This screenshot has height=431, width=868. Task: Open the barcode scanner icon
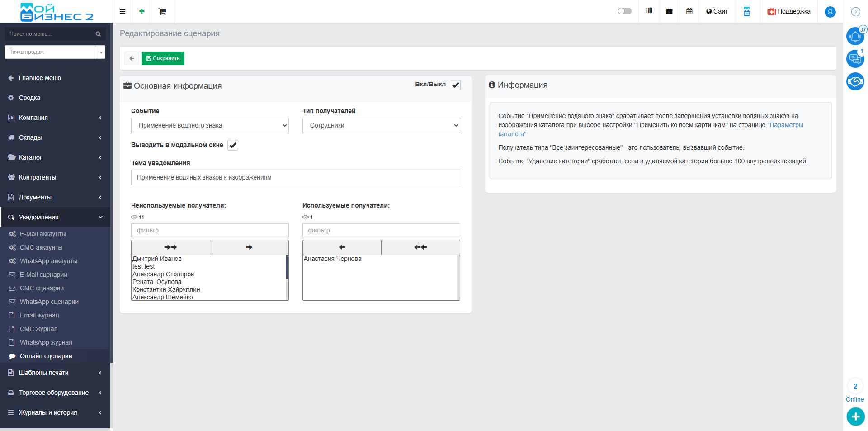649,11
